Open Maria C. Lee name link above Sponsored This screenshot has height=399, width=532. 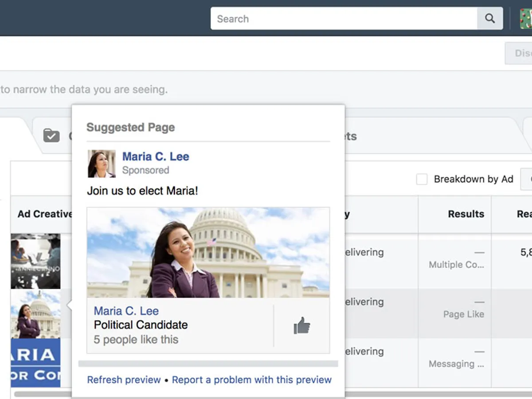(x=156, y=156)
